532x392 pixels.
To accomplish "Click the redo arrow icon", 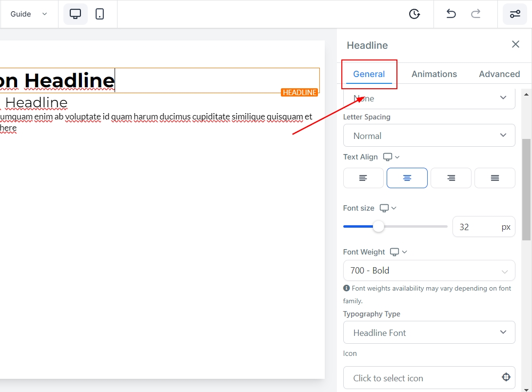I will coord(476,14).
